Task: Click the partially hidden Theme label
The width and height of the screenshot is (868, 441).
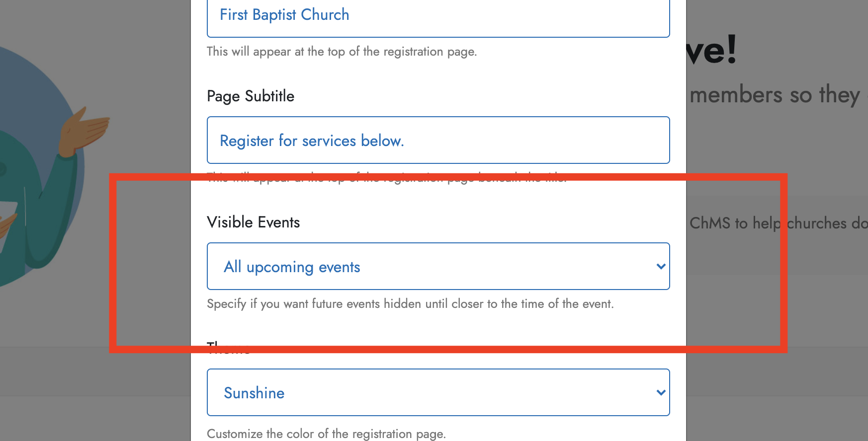Action: pyautogui.click(x=229, y=348)
